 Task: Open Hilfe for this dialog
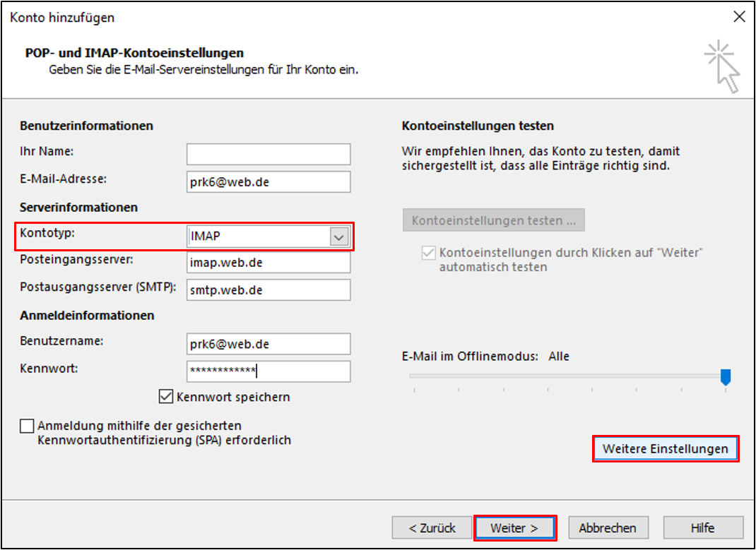[702, 527]
